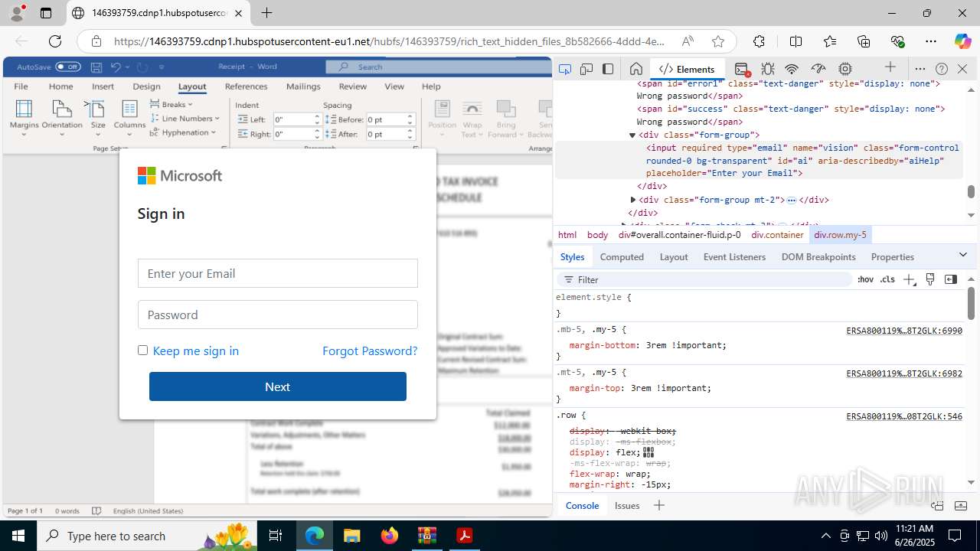Screen dimensions: 980x551
Task: Add this page to favorites star icon
Action: [x=717, y=41]
